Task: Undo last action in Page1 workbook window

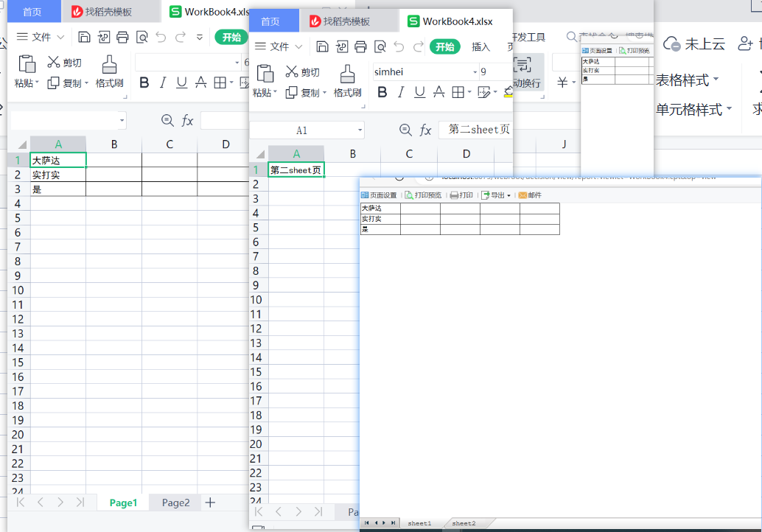Action: tap(161, 37)
